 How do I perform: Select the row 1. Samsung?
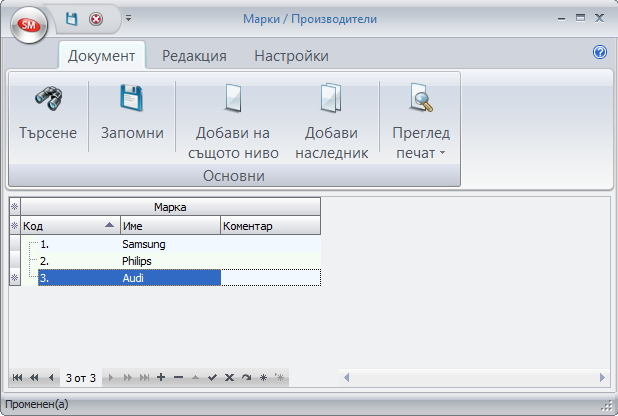pos(171,244)
